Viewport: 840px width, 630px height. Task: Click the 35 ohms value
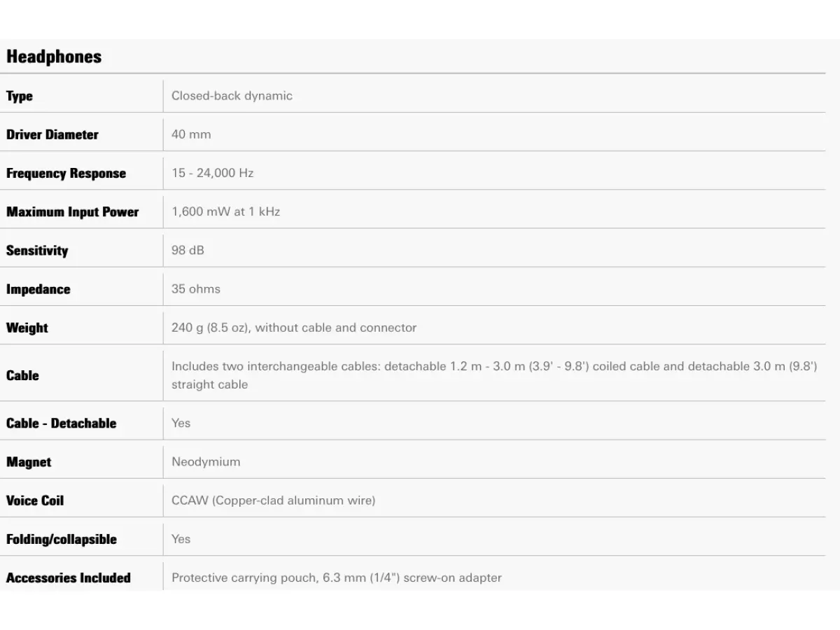(x=196, y=288)
